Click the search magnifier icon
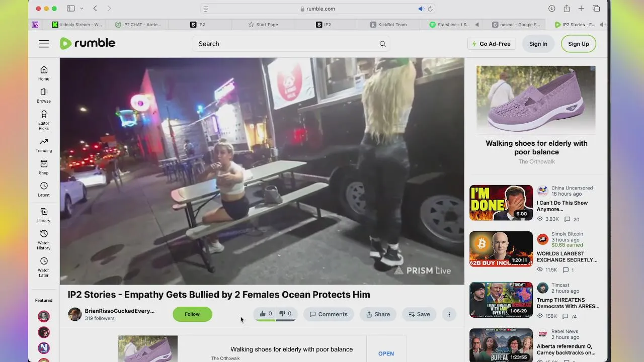This screenshot has height=362, width=644. (382, 44)
